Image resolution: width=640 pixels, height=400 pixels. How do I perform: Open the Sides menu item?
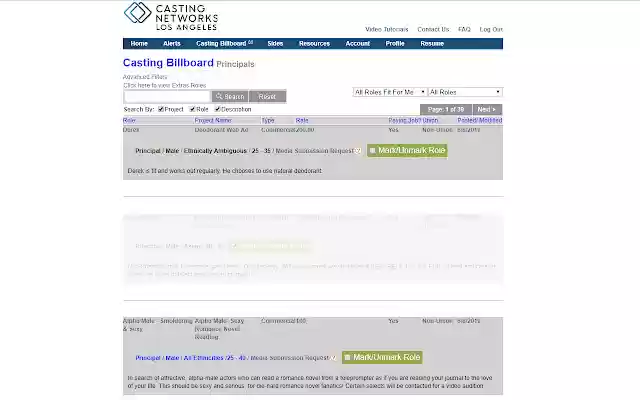275,44
